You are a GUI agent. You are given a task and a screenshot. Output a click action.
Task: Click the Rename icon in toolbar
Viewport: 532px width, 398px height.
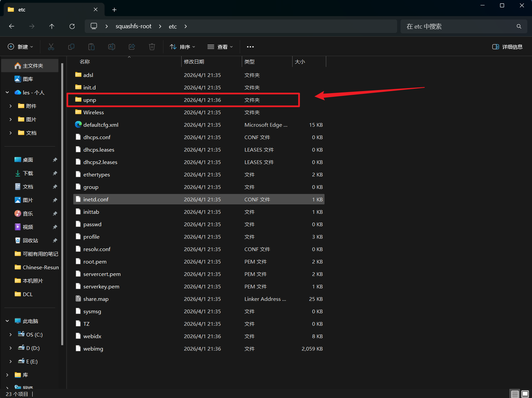click(112, 47)
